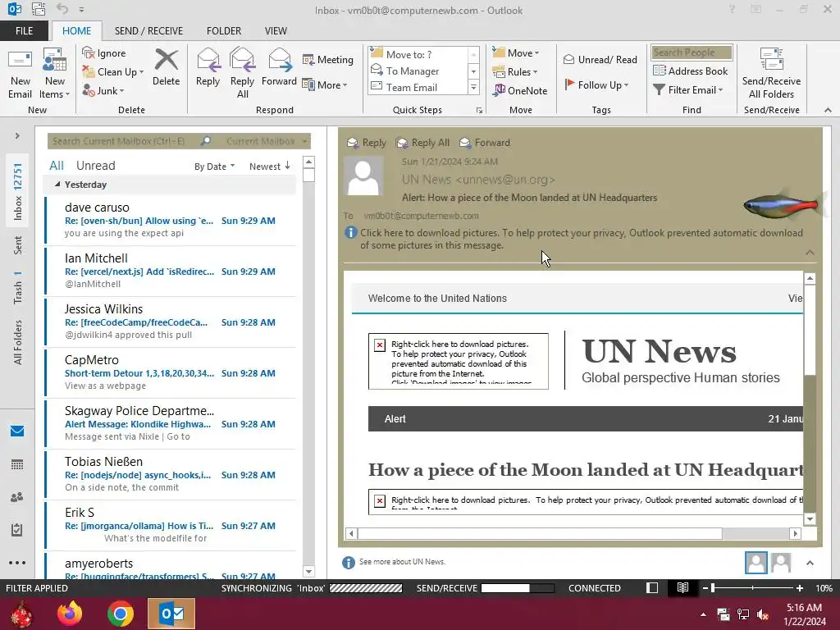Open the Clean Up dropdown

pyautogui.click(x=113, y=72)
